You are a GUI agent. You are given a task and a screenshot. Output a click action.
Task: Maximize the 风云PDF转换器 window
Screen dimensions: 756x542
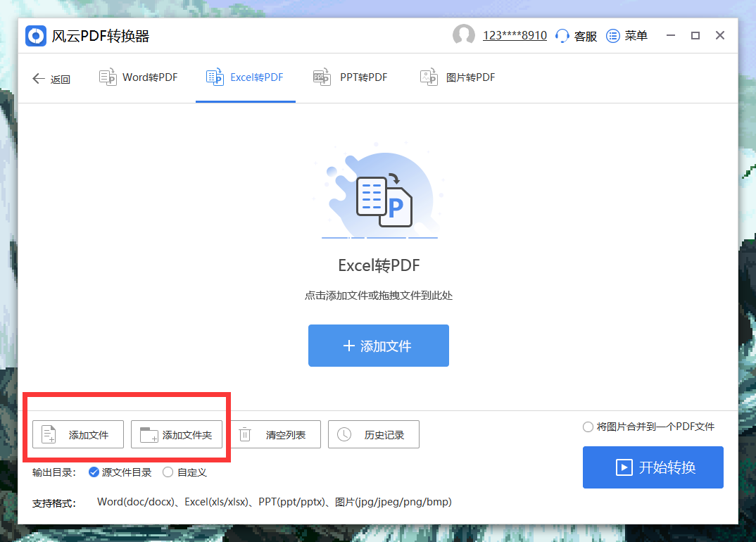pyautogui.click(x=695, y=36)
